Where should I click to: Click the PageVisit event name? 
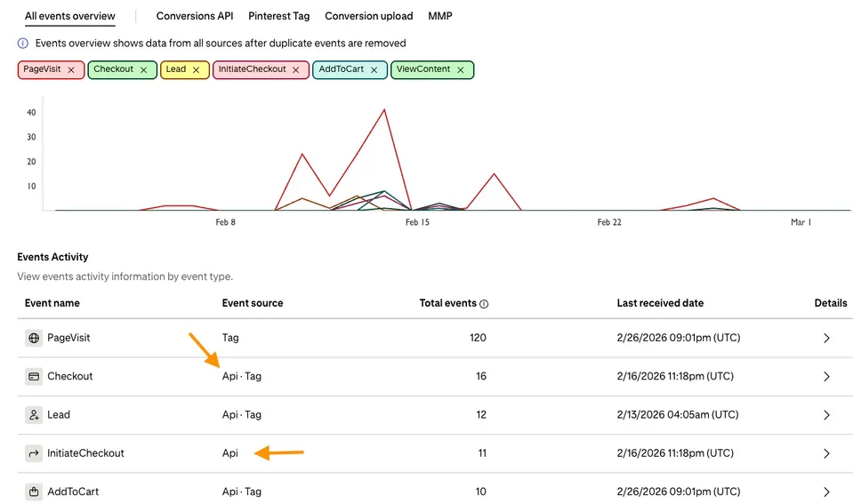tap(68, 338)
